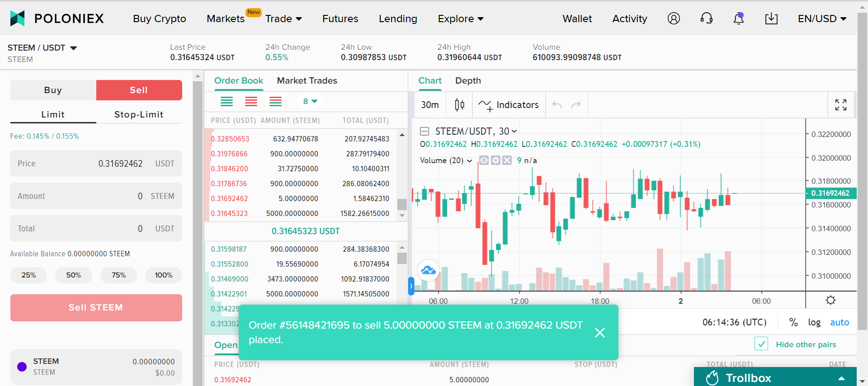Open Buy Crypto page

click(160, 19)
